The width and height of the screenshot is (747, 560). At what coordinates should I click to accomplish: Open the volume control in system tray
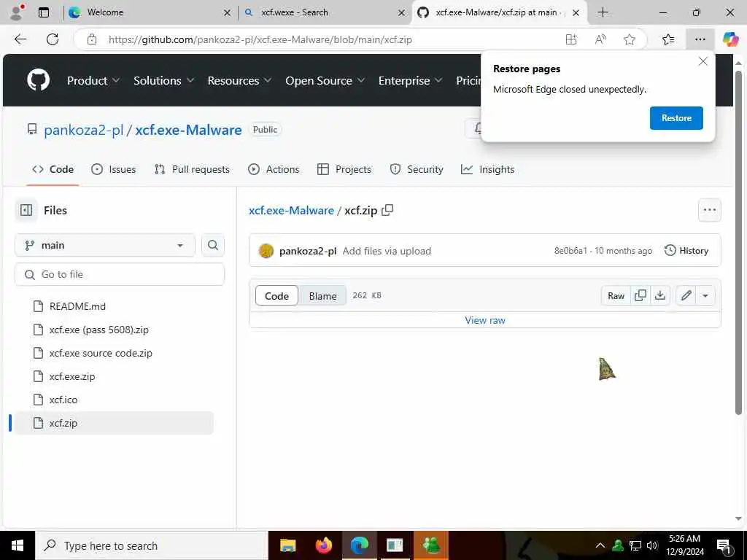click(653, 545)
